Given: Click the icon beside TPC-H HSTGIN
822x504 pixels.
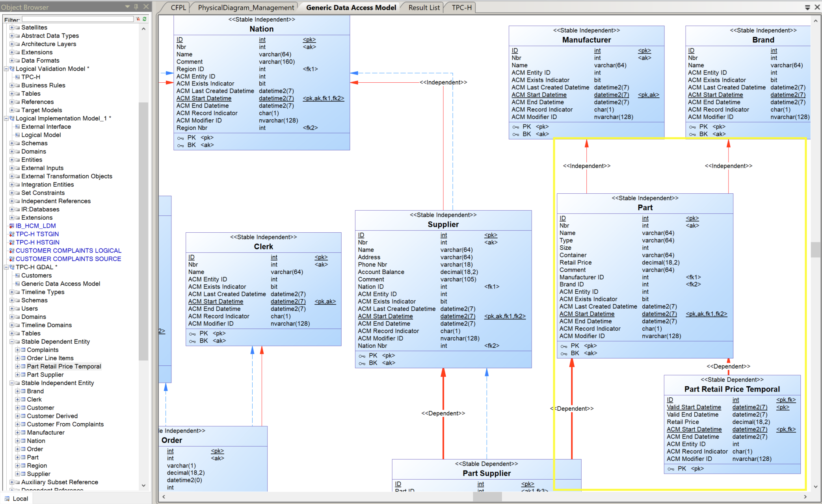Looking at the screenshot, I should (x=12, y=243).
